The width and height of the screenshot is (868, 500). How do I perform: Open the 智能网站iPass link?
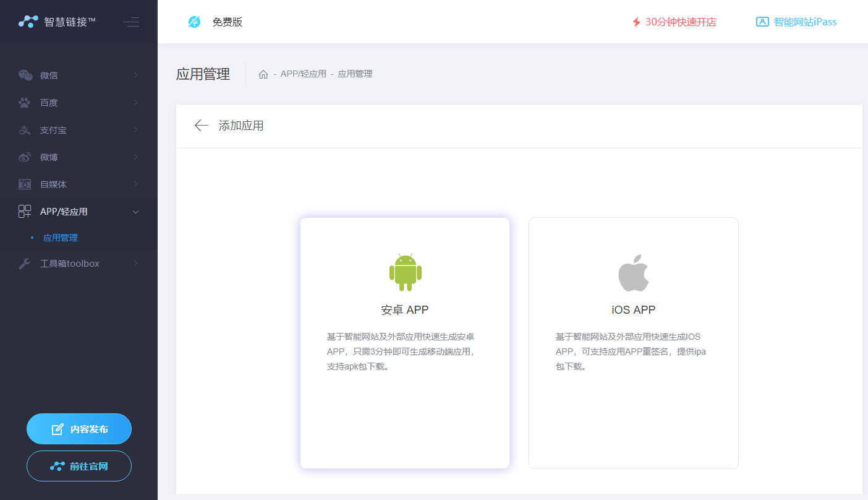coord(796,22)
